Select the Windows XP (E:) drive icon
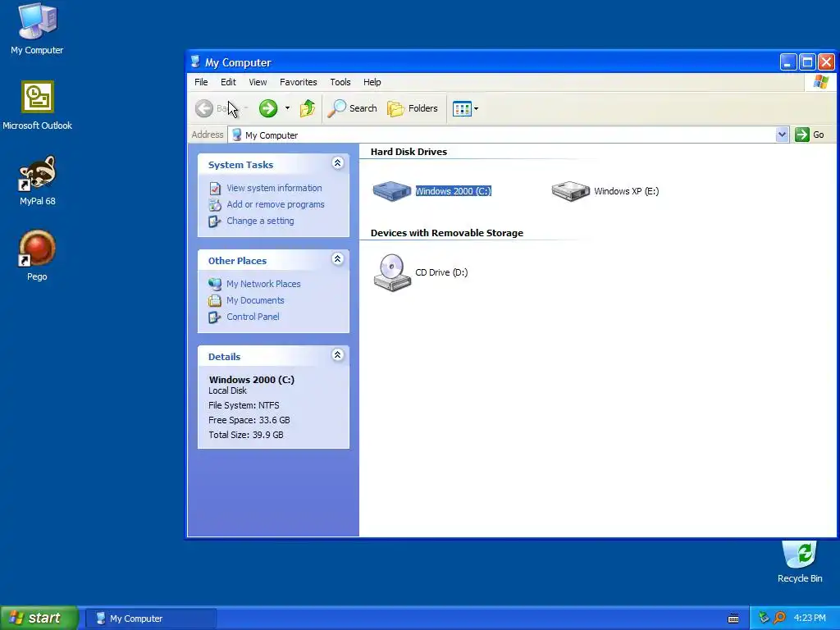 pos(571,191)
